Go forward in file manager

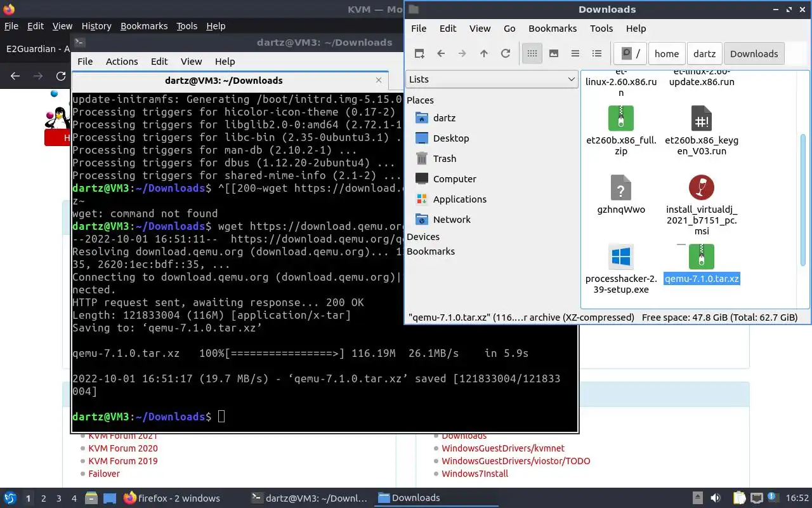pyautogui.click(x=462, y=54)
